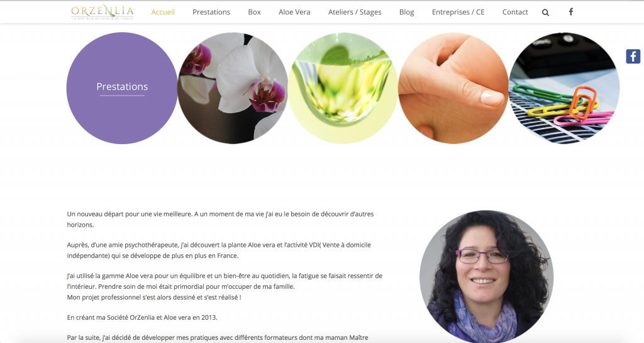Click the Prestations text inside the purple circle
The image size is (644, 343).
click(122, 87)
